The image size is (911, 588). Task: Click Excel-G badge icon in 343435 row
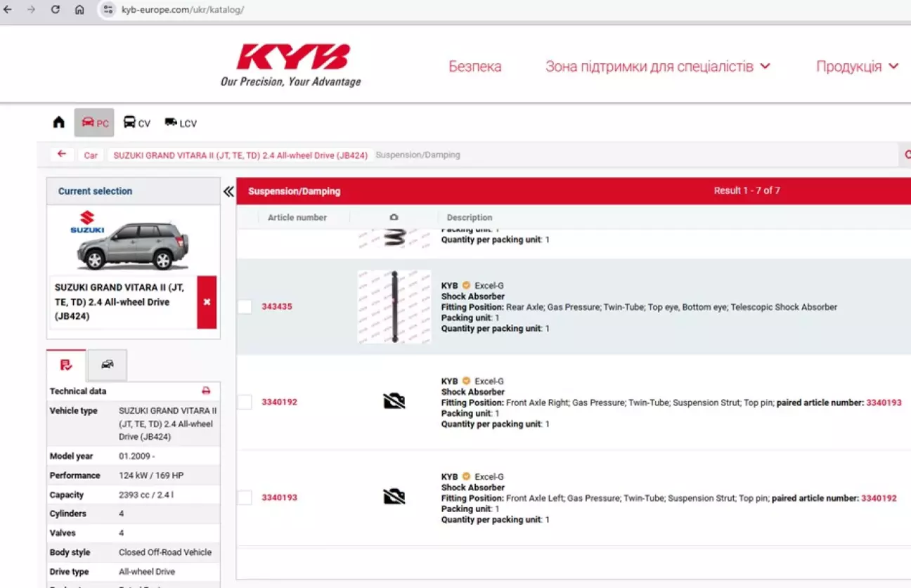pos(466,285)
